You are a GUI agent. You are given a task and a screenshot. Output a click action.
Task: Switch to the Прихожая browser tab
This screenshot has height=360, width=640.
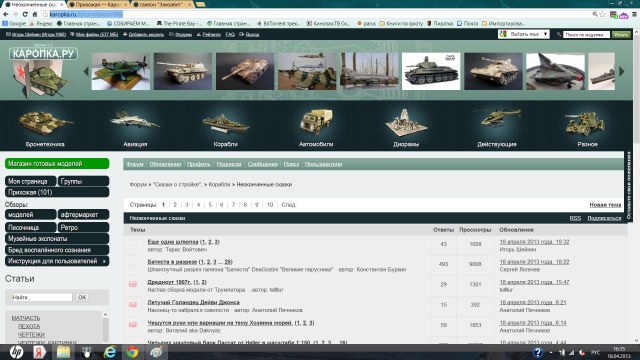click(x=98, y=4)
